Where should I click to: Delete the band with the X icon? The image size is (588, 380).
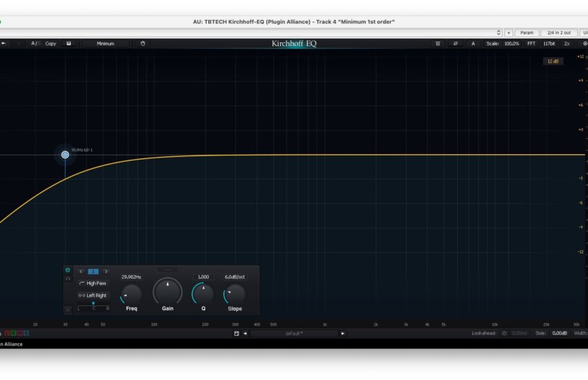pyautogui.click(x=68, y=310)
